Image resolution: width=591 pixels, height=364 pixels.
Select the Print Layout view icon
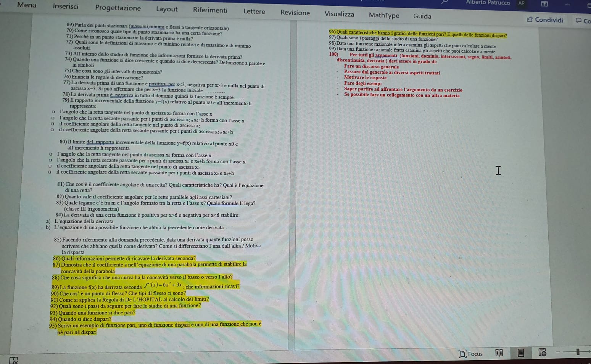coord(521,353)
